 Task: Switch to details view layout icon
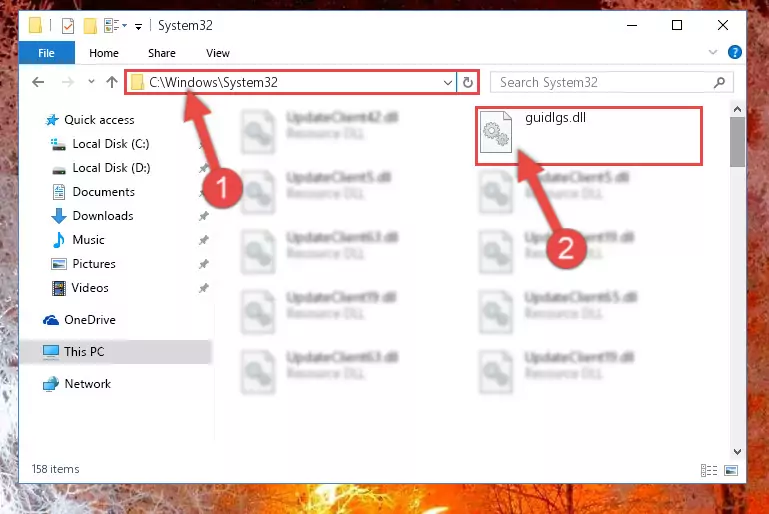click(709, 470)
